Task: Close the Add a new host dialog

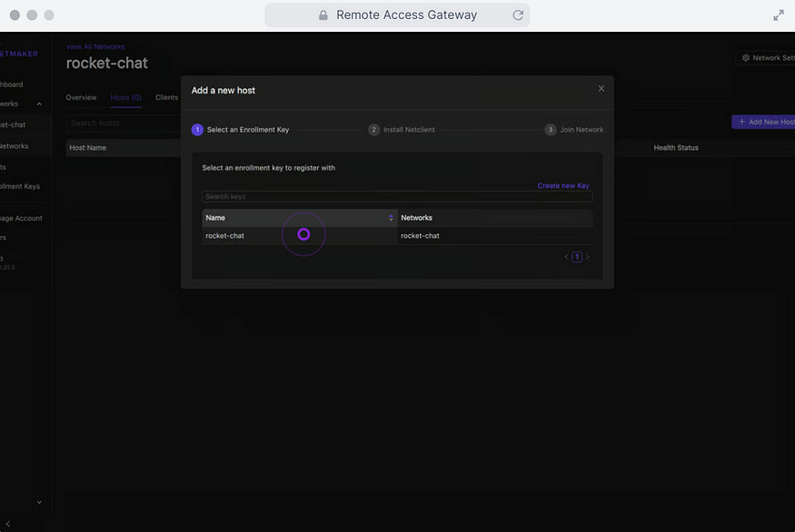Action: tap(601, 88)
